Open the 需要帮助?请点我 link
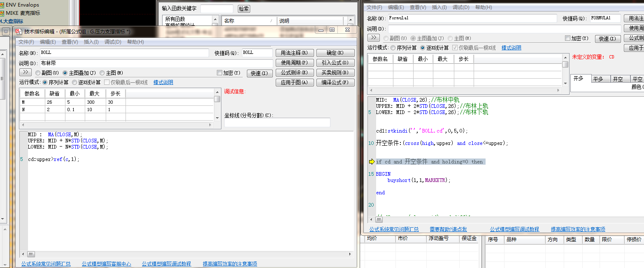Image resolution: width=644 pixels, height=268 pixels. (448, 229)
